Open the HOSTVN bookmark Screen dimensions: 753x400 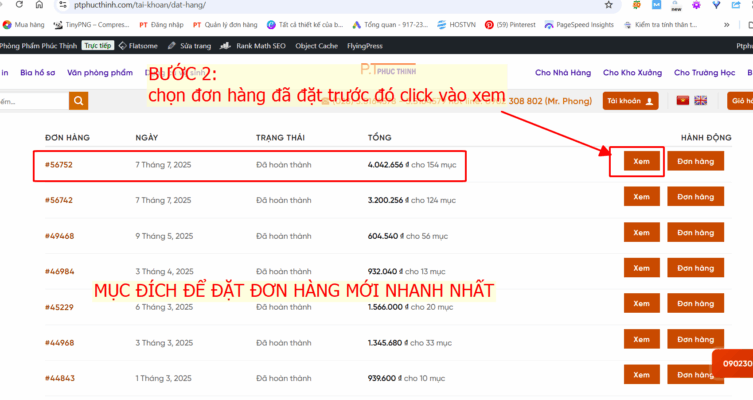pos(456,24)
